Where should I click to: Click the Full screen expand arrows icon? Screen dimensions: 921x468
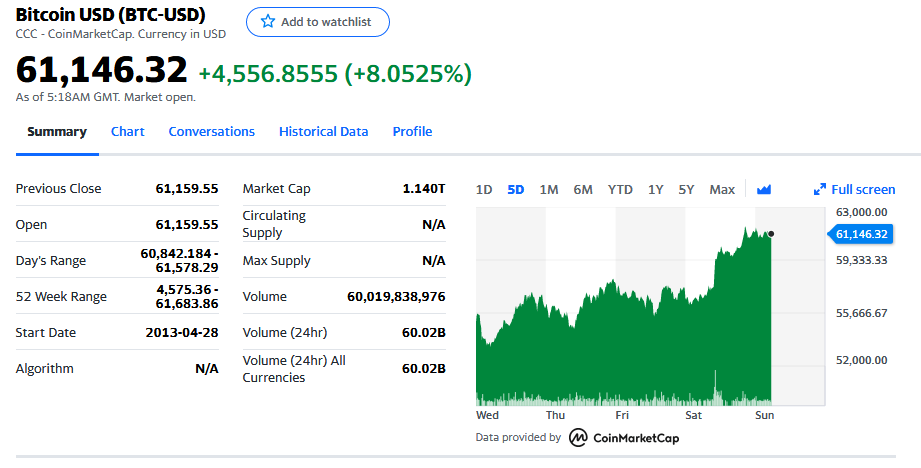tap(819, 189)
